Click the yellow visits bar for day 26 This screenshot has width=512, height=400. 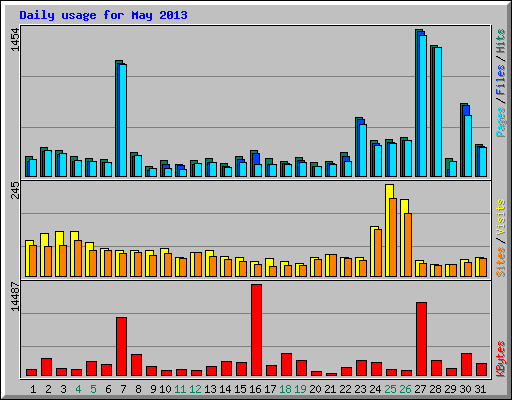click(403, 238)
